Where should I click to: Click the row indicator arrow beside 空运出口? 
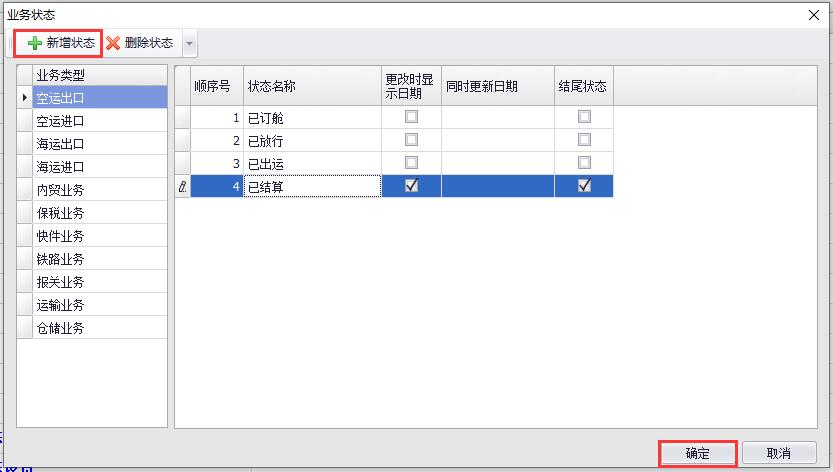(x=25, y=98)
